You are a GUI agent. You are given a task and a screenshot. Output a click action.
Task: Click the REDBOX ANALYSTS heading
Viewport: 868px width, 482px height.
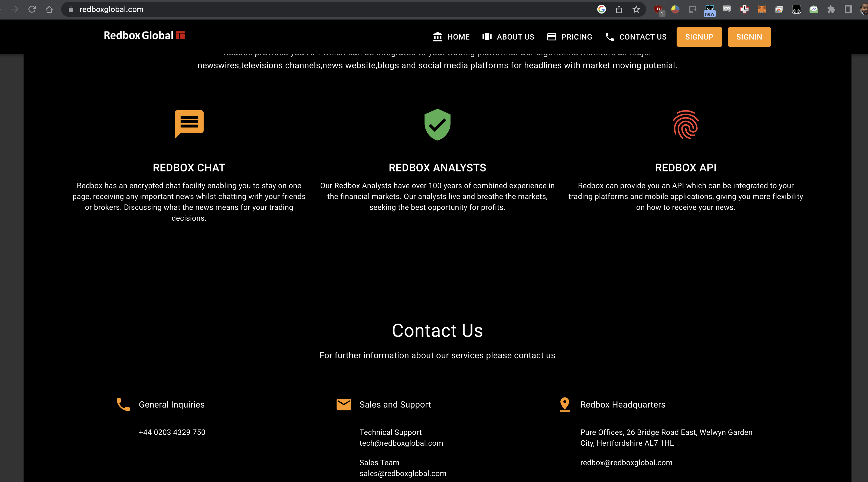437,168
